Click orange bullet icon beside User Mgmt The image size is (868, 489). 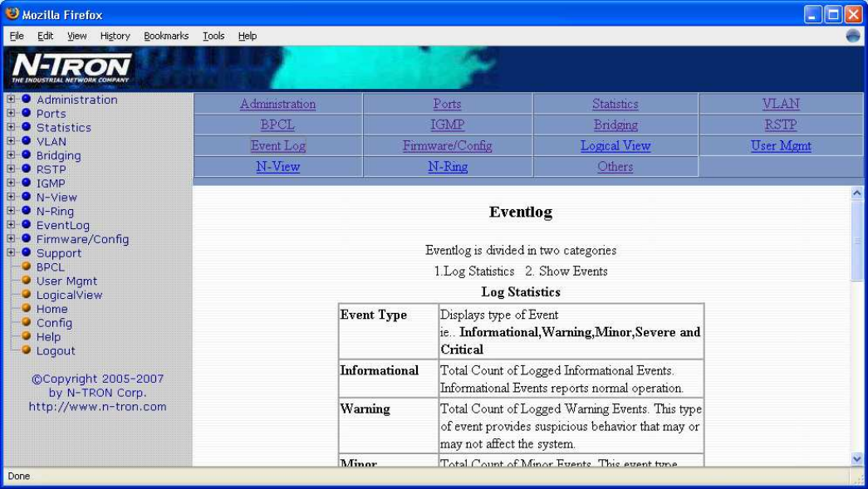pyautogui.click(x=26, y=281)
